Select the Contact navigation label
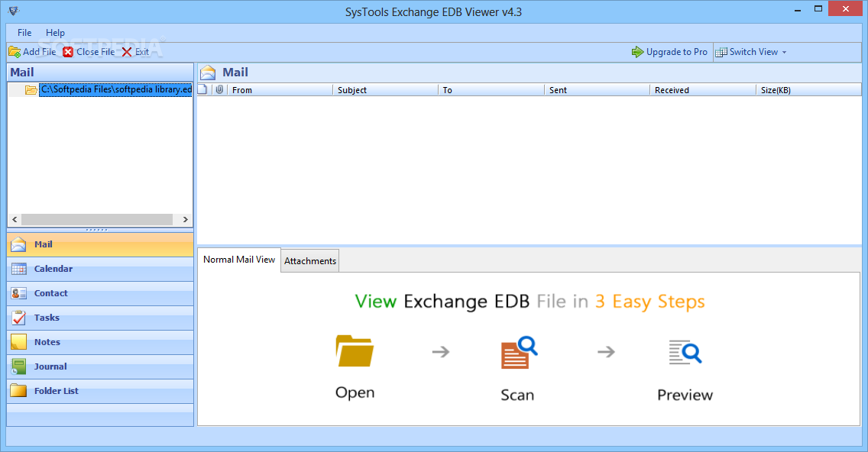Viewport: 868px width, 452px height. (x=51, y=293)
